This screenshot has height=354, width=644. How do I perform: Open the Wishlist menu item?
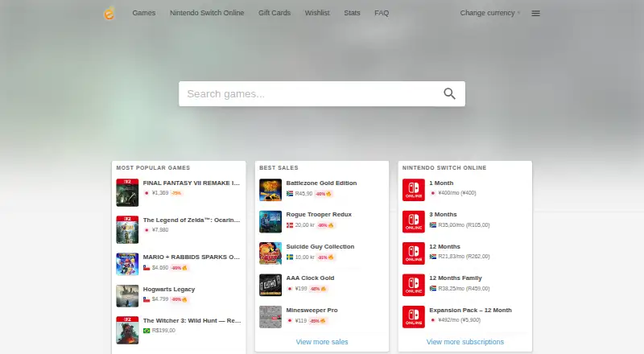coord(317,13)
